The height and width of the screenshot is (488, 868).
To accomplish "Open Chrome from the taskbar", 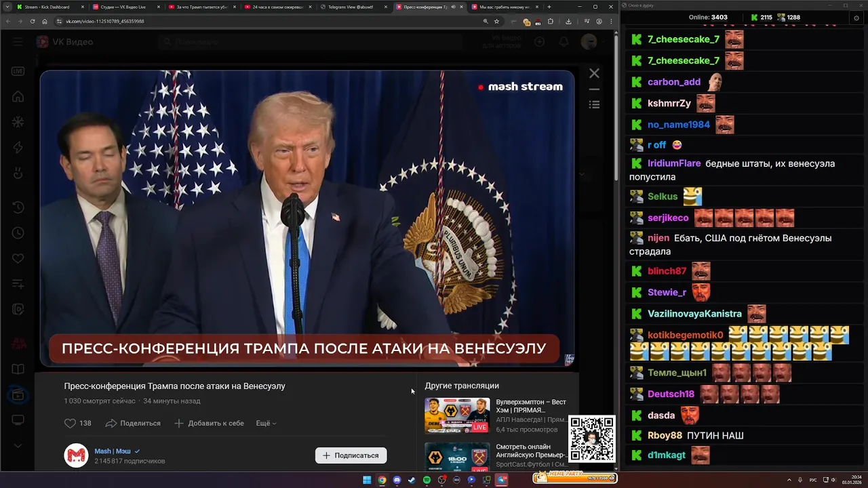I will (x=382, y=480).
